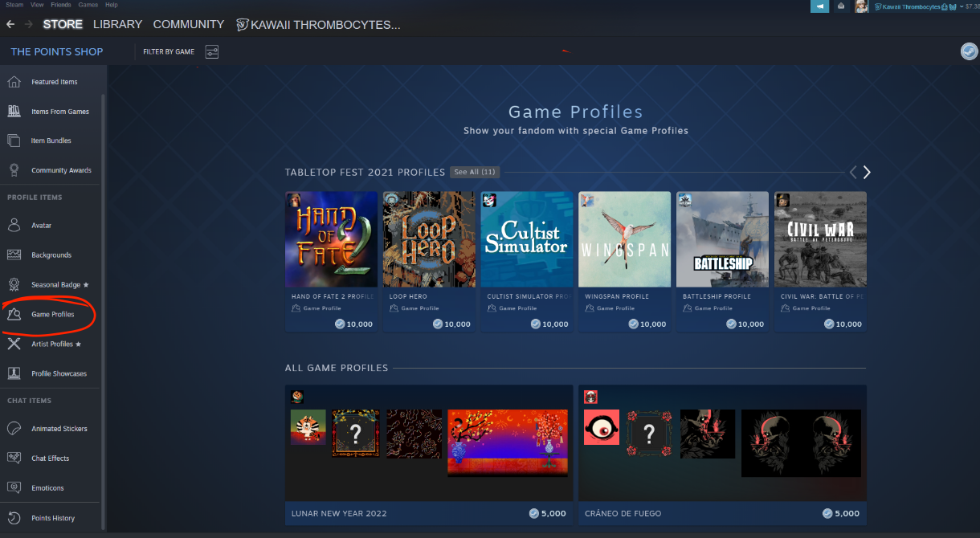Click LUNAR NEW YEAR 2022 title
This screenshot has width=980, height=538.
[x=337, y=514]
